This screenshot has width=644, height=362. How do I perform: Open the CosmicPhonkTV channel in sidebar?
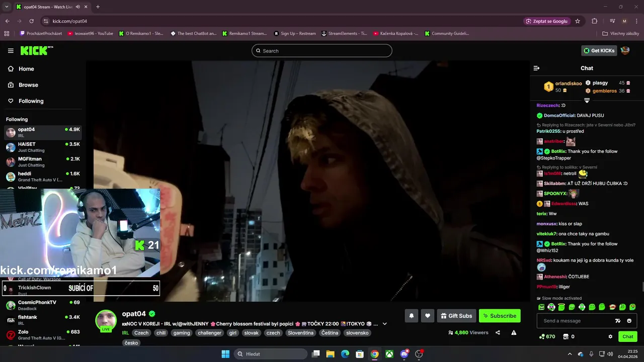point(43,305)
